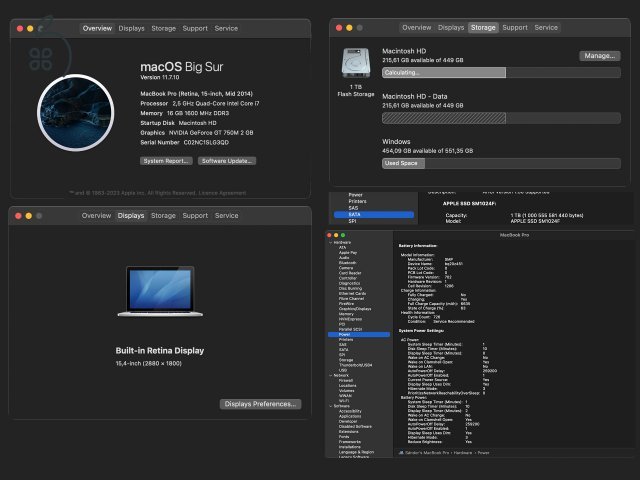
Task: Select Service in the Macintosh HD storage window
Action: tap(546, 27)
